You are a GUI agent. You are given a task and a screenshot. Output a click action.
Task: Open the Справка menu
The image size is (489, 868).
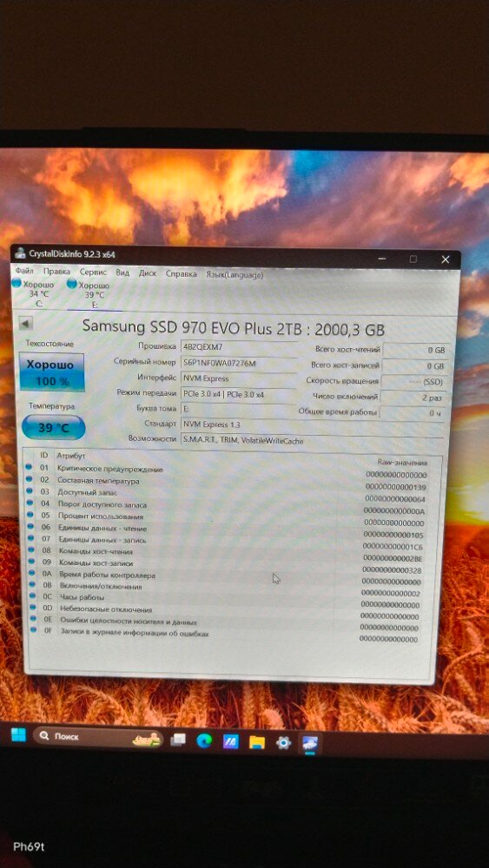pyautogui.click(x=181, y=273)
